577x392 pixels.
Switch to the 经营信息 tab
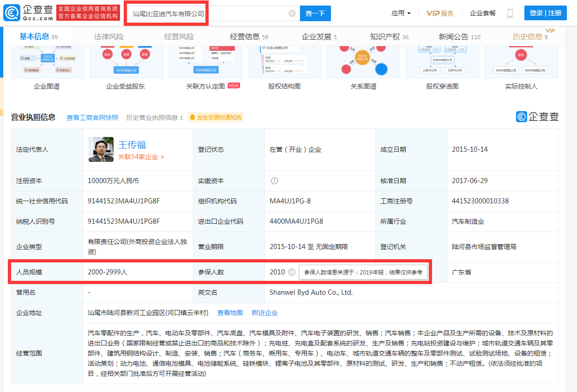pyautogui.click(x=249, y=37)
